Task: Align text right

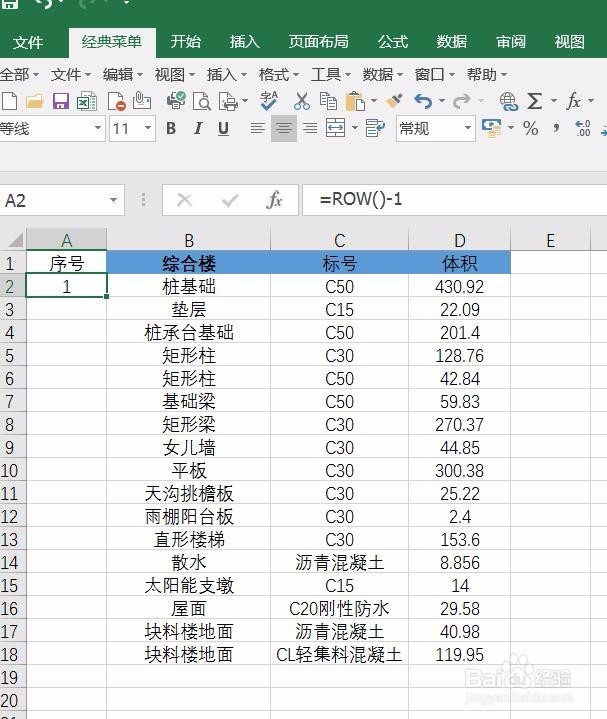Action: [310, 128]
